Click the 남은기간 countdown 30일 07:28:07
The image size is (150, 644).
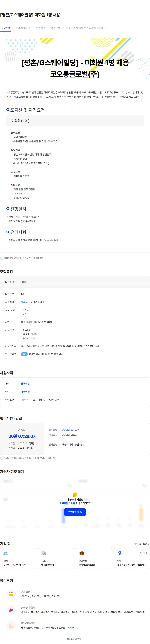click(x=22, y=436)
